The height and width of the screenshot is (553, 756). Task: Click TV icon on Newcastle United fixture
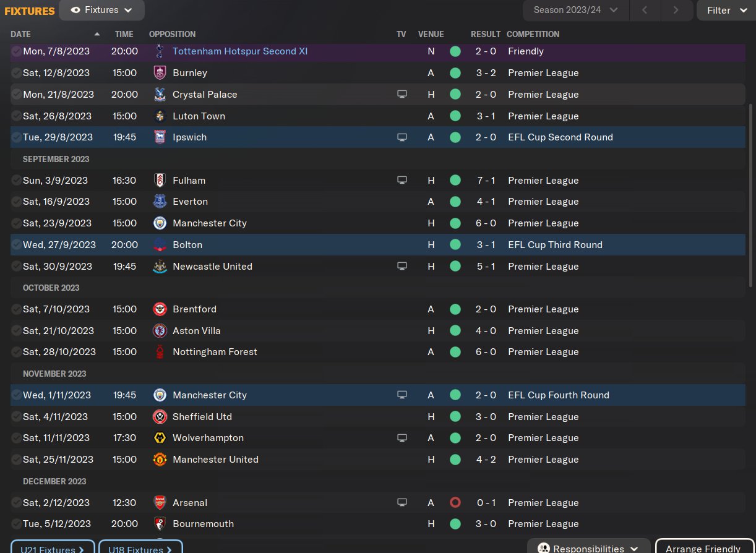[402, 267]
